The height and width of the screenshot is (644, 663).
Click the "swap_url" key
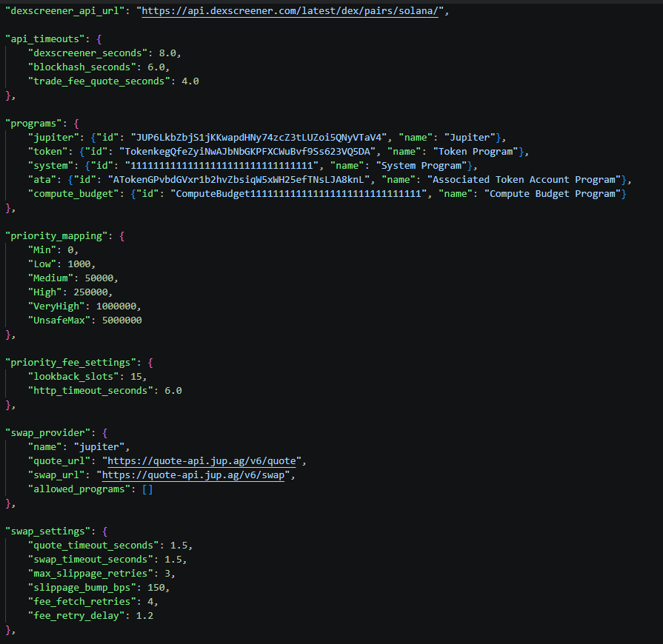pyautogui.click(x=56, y=475)
